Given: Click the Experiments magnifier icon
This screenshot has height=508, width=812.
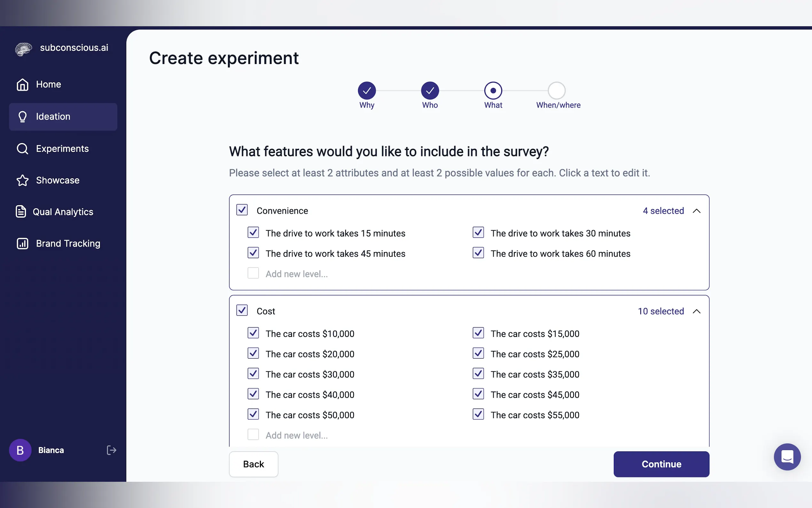Looking at the screenshot, I should pos(22,148).
